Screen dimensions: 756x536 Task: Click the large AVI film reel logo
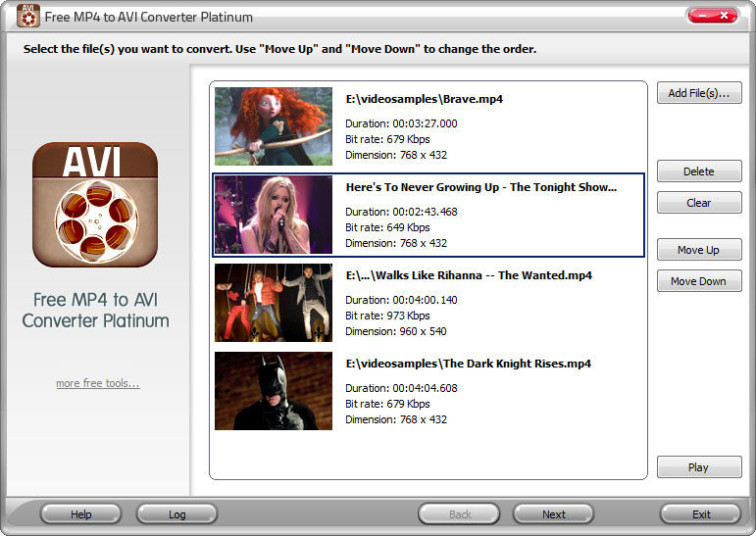click(x=95, y=205)
